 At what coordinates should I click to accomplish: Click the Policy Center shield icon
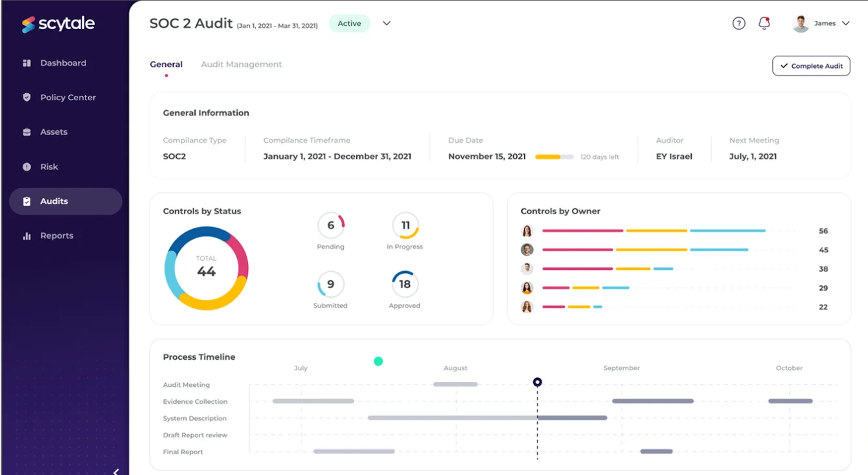pyautogui.click(x=27, y=97)
